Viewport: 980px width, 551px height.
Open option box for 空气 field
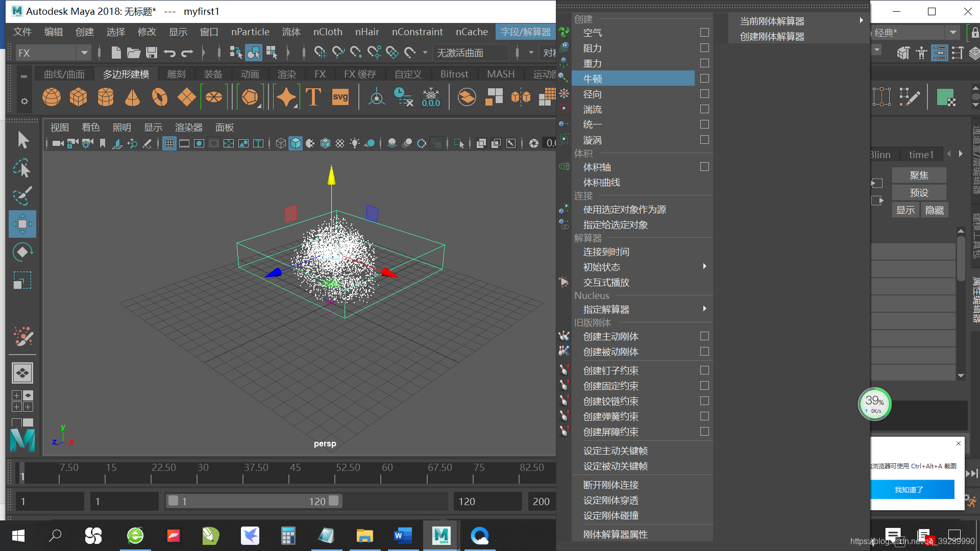pyautogui.click(x=704, y=33)
